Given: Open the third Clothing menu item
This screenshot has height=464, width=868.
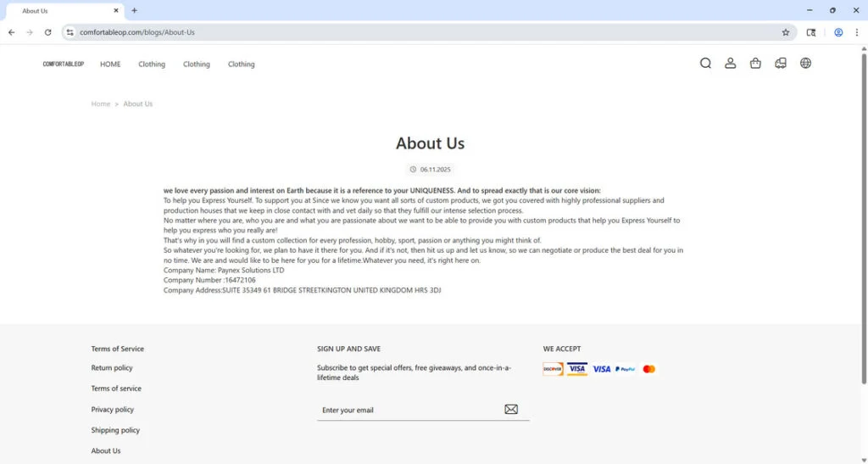Looking at the screenshot, I should 242,64.
